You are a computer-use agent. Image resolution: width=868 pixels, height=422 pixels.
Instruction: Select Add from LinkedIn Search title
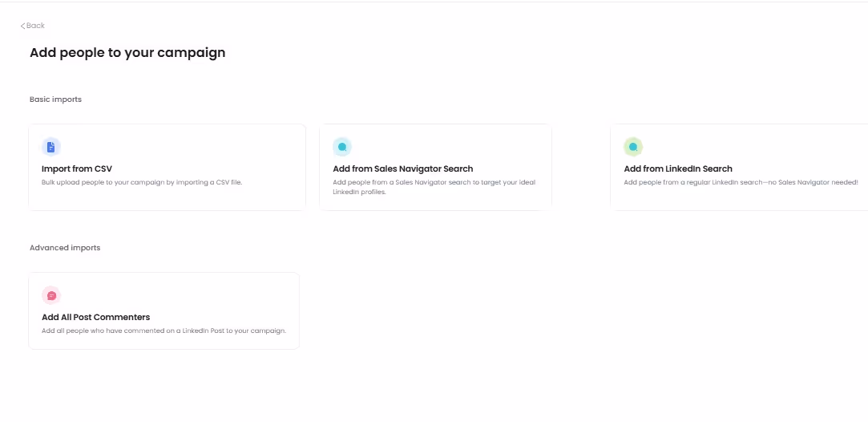678,169
